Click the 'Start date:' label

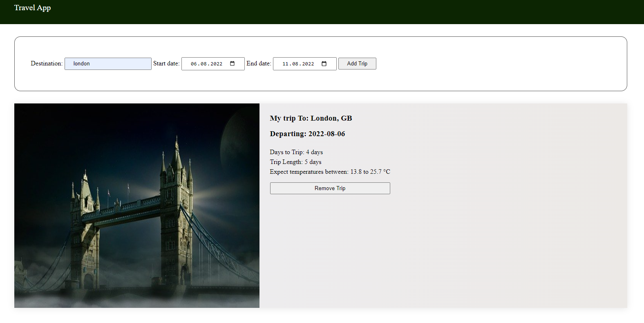point(166,63)
